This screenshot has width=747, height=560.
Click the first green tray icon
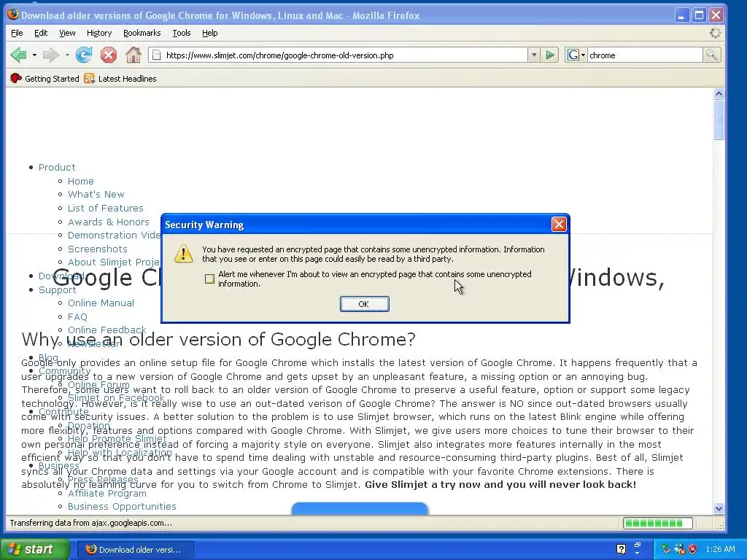(666, 549)
